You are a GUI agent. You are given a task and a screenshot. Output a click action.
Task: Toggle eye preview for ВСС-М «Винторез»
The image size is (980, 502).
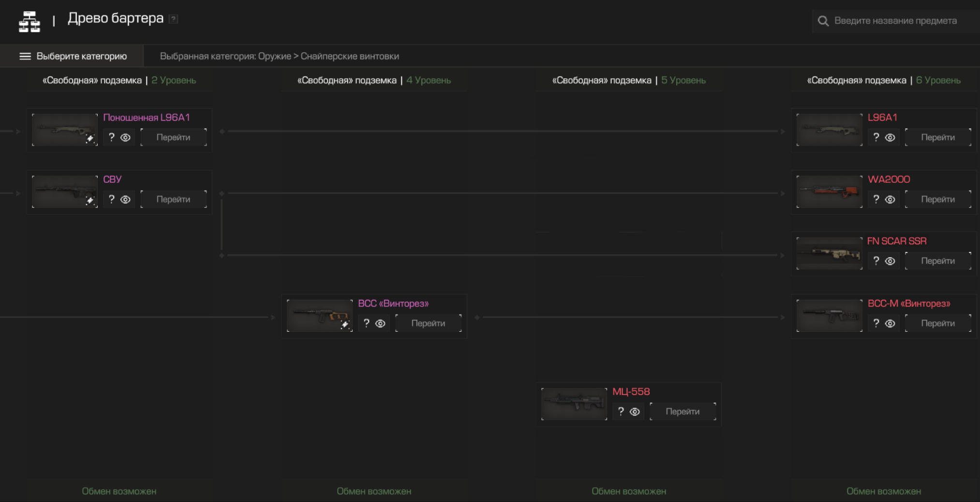click(x=891, y=324)
